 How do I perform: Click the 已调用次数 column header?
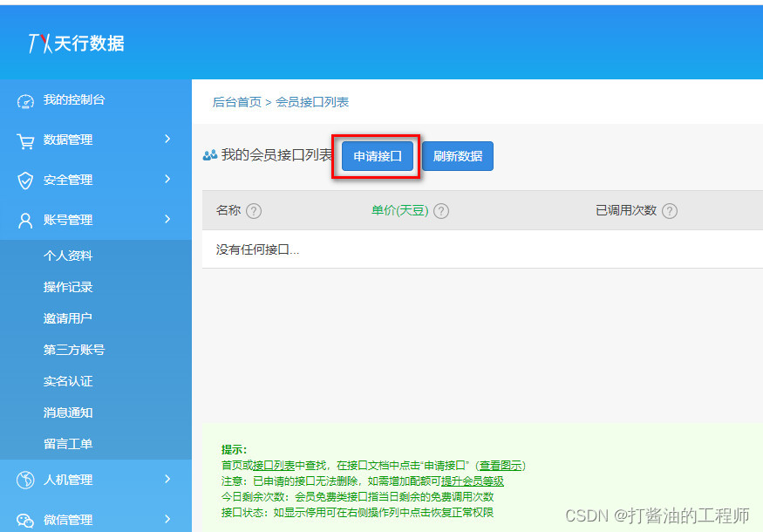click(x=626, y=210)
